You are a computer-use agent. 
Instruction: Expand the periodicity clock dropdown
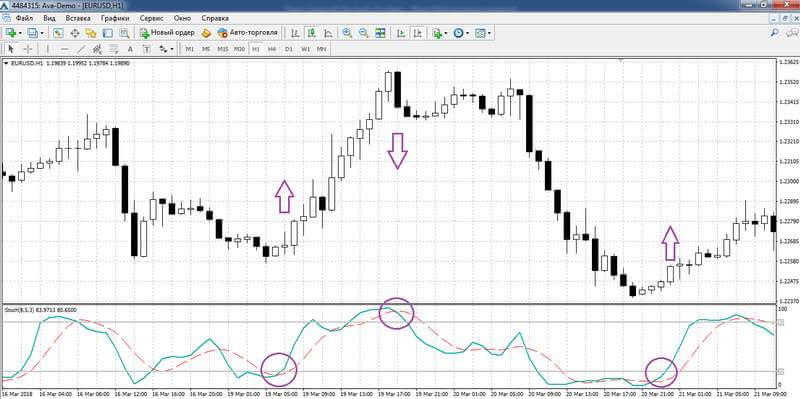click(466, 33)
